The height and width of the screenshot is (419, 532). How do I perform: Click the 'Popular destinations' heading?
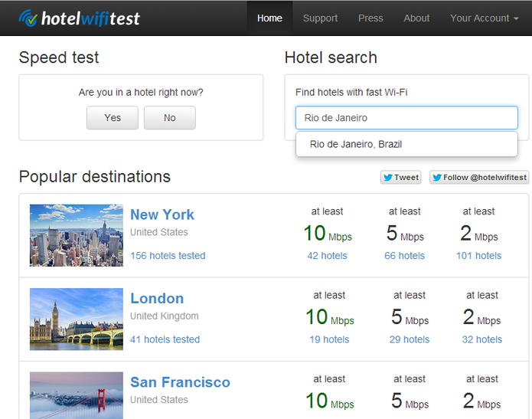[95, 177]
